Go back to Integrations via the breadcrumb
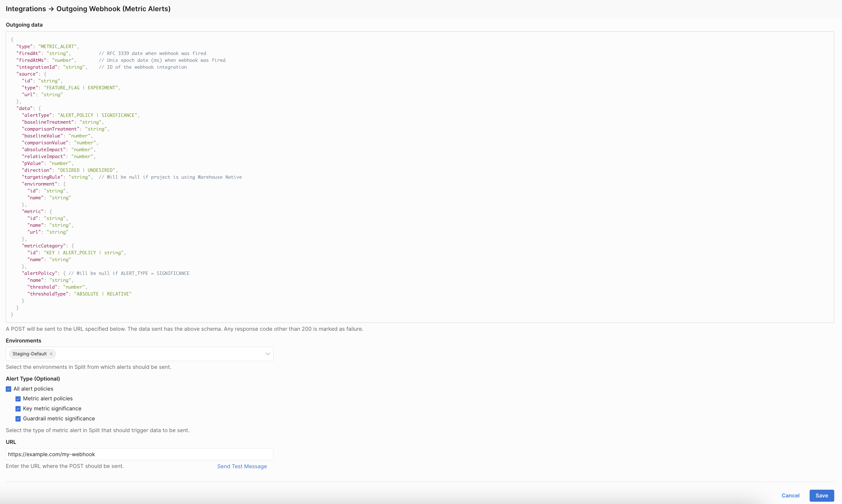 (x=26, y=9)
